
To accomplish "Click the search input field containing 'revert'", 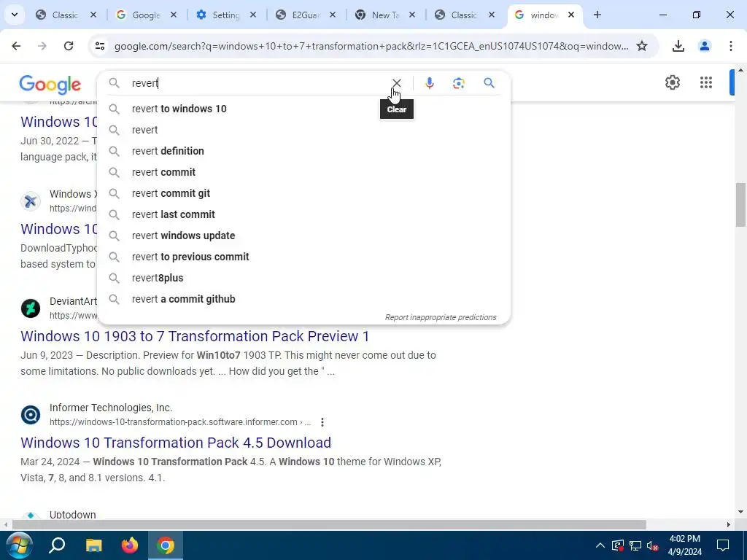I will 258,83.
